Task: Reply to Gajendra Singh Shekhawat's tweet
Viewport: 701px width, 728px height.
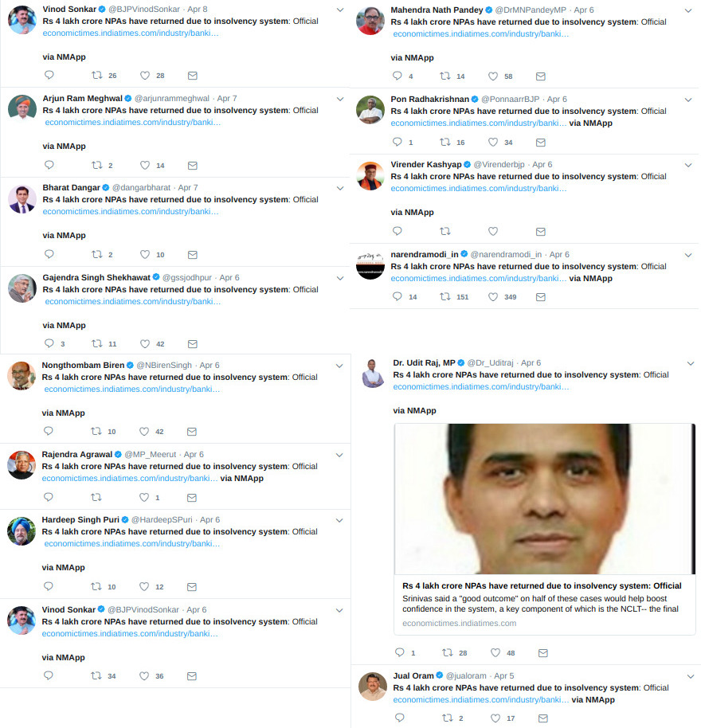Action: pos(49,343)
